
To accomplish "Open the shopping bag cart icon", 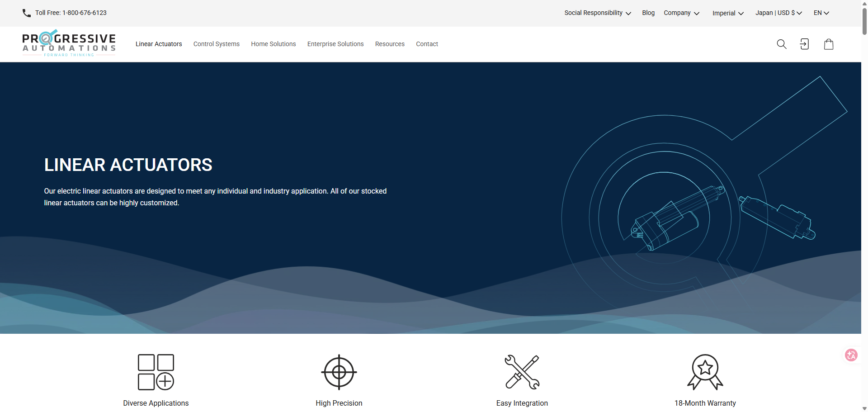I will [828, 44].
